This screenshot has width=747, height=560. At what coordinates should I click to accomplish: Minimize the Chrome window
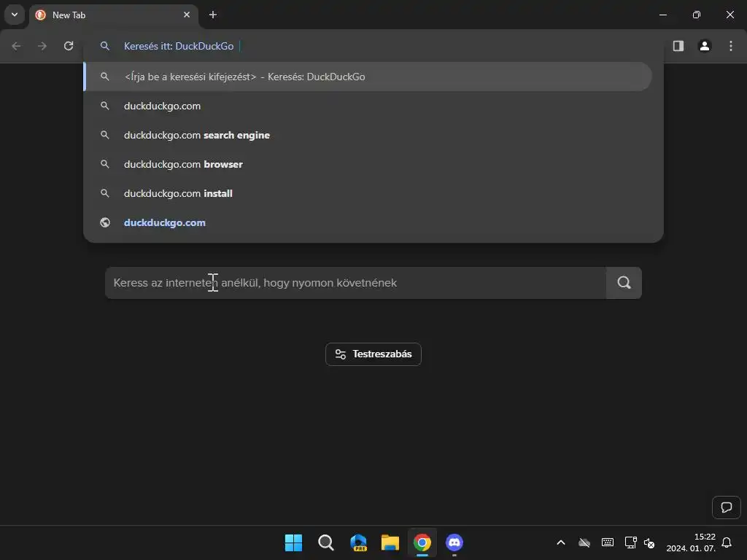click(x=662, y=15)
